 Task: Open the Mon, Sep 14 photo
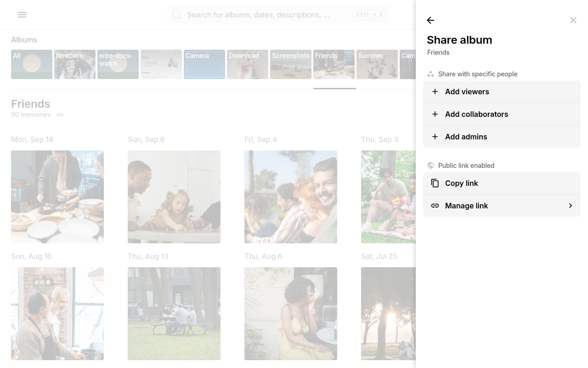coord(57,197)
